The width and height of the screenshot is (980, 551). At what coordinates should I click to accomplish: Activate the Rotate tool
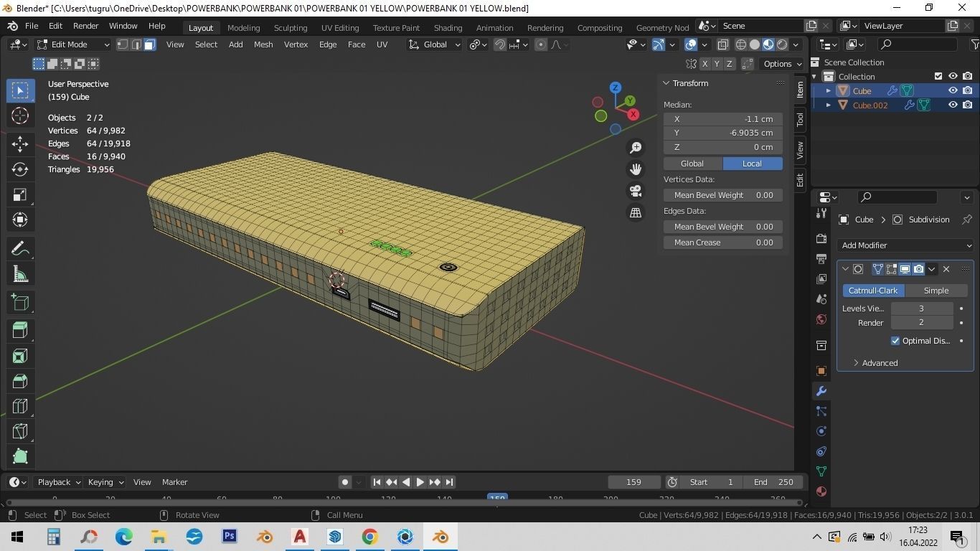point(20,169)
